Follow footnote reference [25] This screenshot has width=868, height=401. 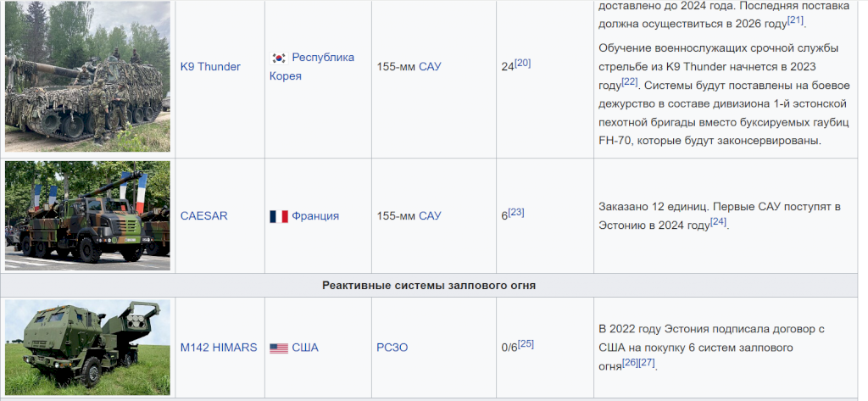click(526, 344)
